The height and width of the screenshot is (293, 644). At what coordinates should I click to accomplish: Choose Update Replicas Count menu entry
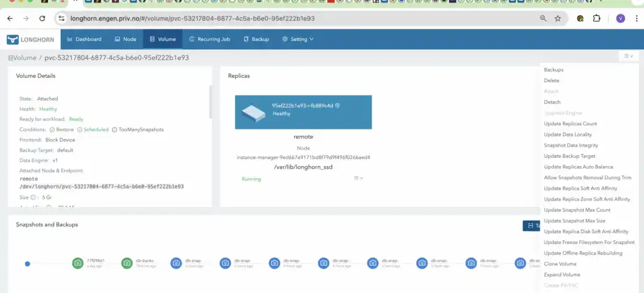(570, 124)
